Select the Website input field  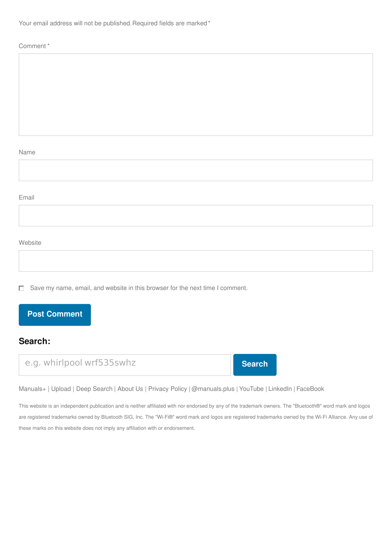(x=196, y=261)
